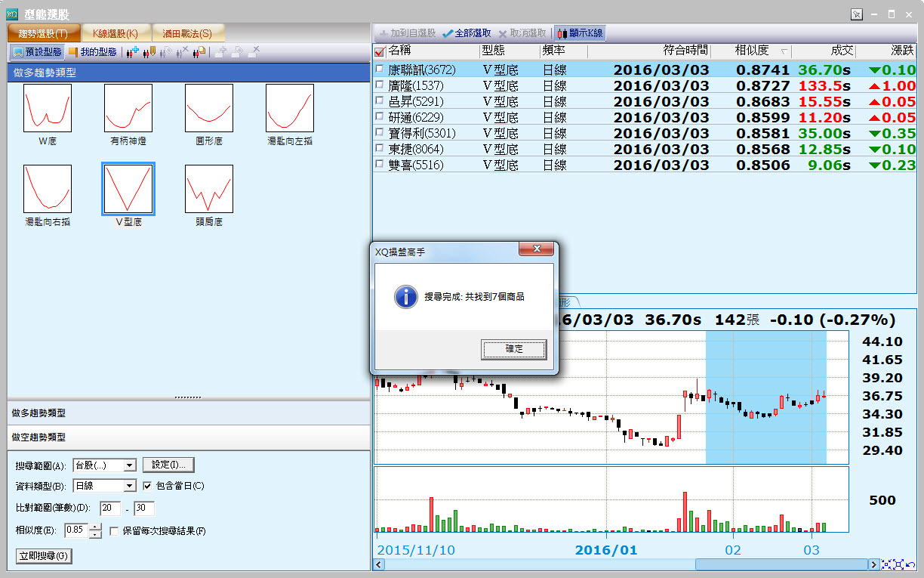Switch to the 酒田戰法 tab

tap(187, 34)
